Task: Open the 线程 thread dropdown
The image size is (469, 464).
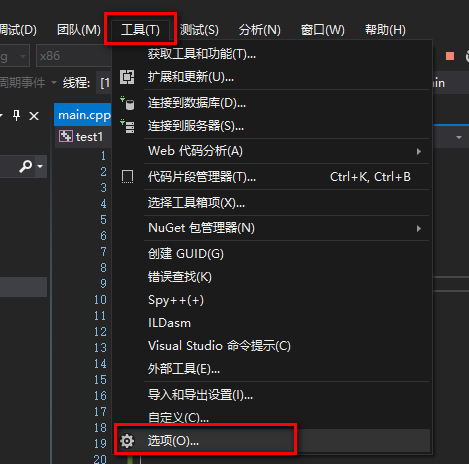Action: point(105,82)
